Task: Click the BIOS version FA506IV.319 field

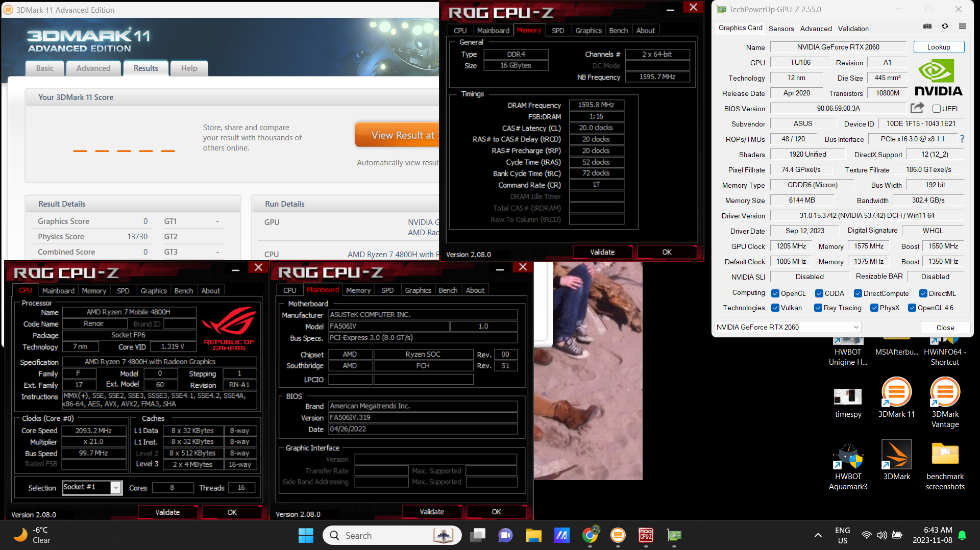Action: click(423, 417)
